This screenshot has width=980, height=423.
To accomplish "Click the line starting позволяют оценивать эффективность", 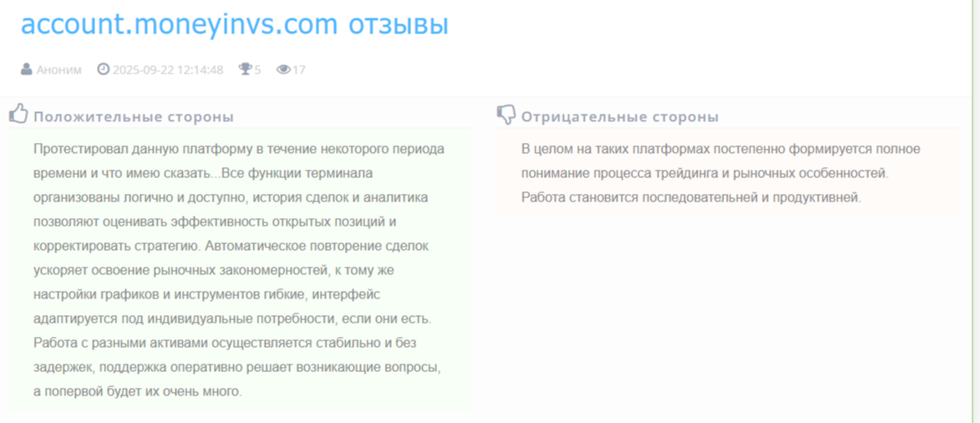I will (215, 222).
